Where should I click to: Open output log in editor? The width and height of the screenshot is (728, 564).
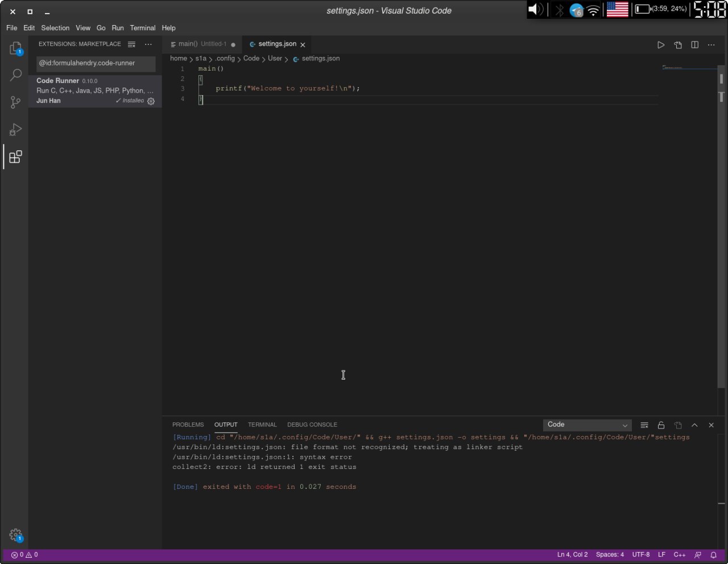coord(678,425)
